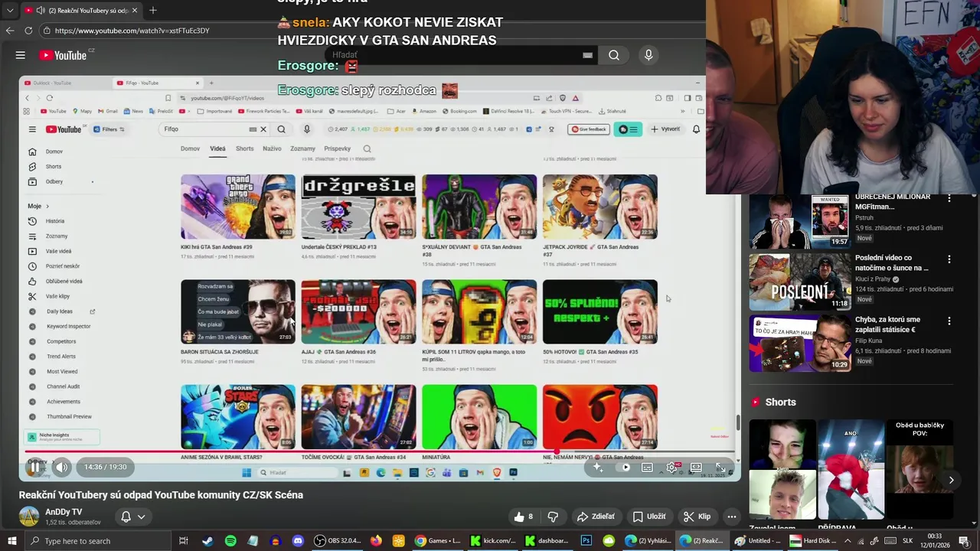Open AnDDy TV channel name link
980x551 pixels.
(x=64, y=512)
